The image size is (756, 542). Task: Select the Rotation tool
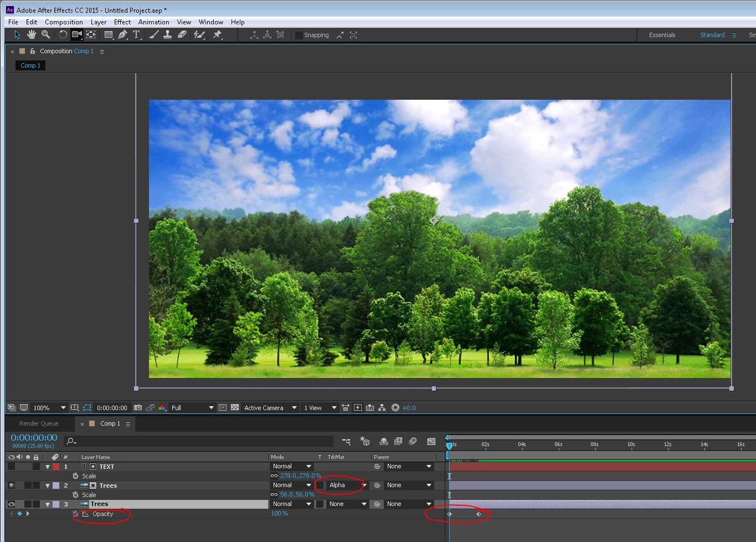(63, 34)
